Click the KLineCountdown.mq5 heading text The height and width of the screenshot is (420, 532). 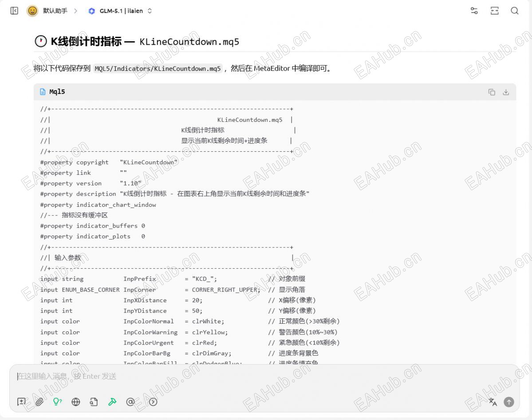tap(189, 42)
